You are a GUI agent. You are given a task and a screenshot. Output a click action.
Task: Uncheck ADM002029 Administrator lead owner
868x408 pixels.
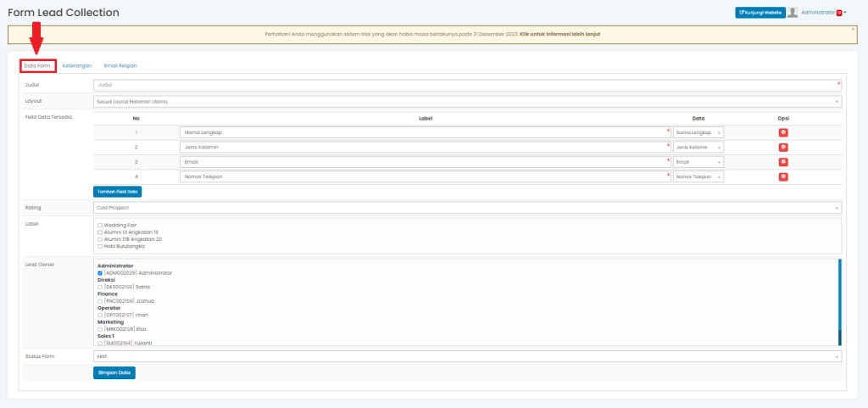[x=100, y=273]
